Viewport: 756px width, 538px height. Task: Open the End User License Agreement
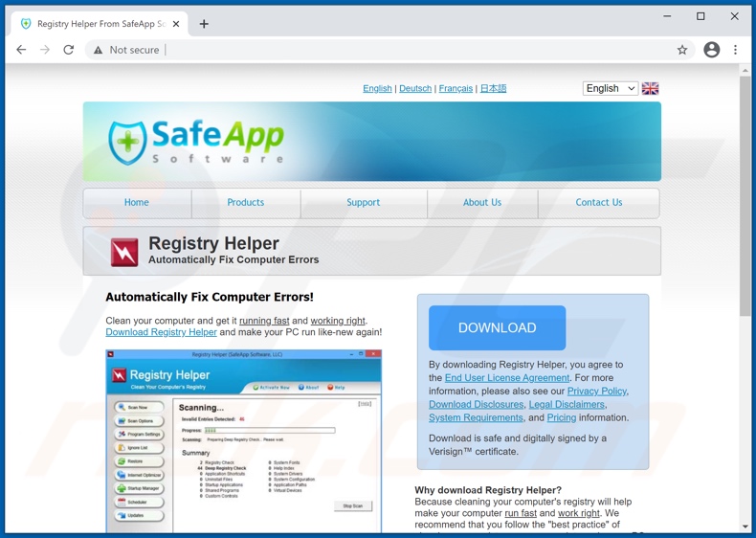pyautogui.click(x=507, y=378)
